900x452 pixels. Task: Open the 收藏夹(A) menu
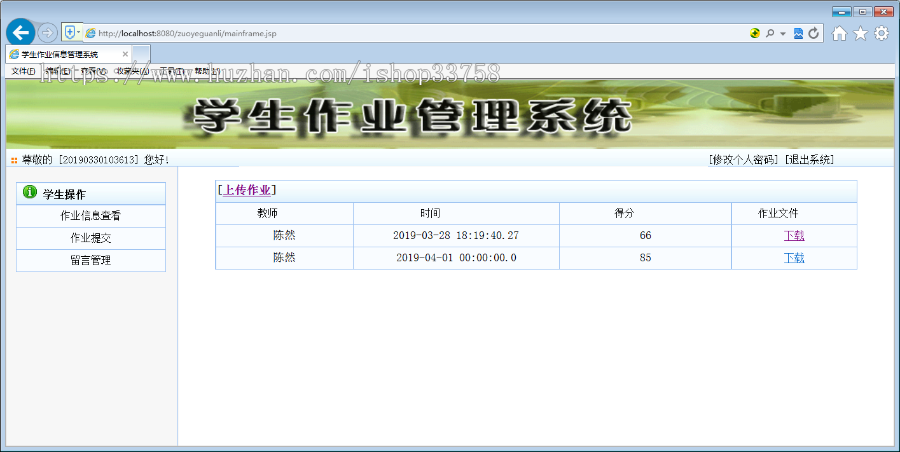click(x=131, y=71)
